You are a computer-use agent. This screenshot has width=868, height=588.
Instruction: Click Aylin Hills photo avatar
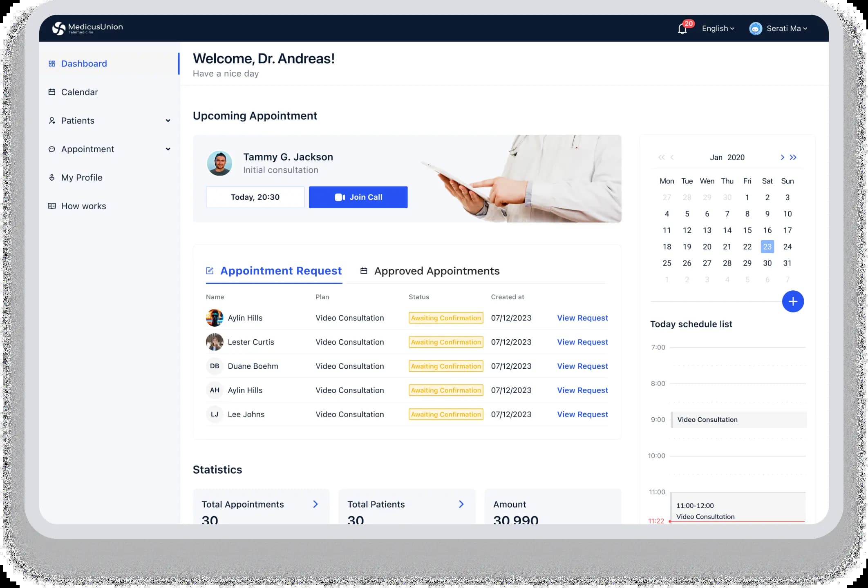click(215, 318)
